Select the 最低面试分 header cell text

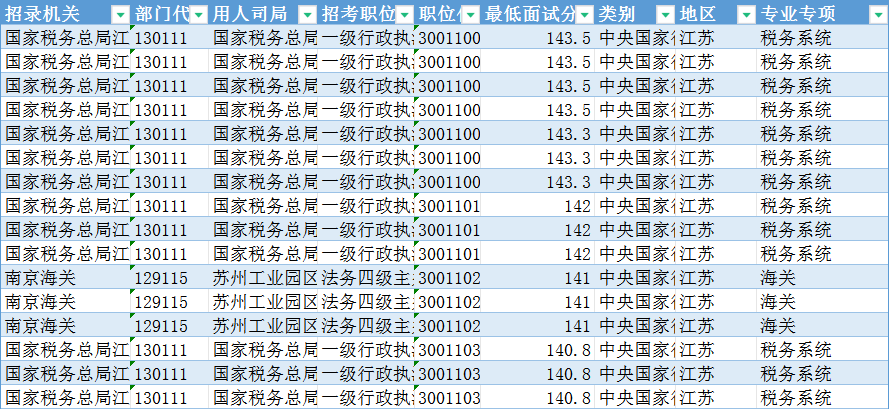point(531,14)
